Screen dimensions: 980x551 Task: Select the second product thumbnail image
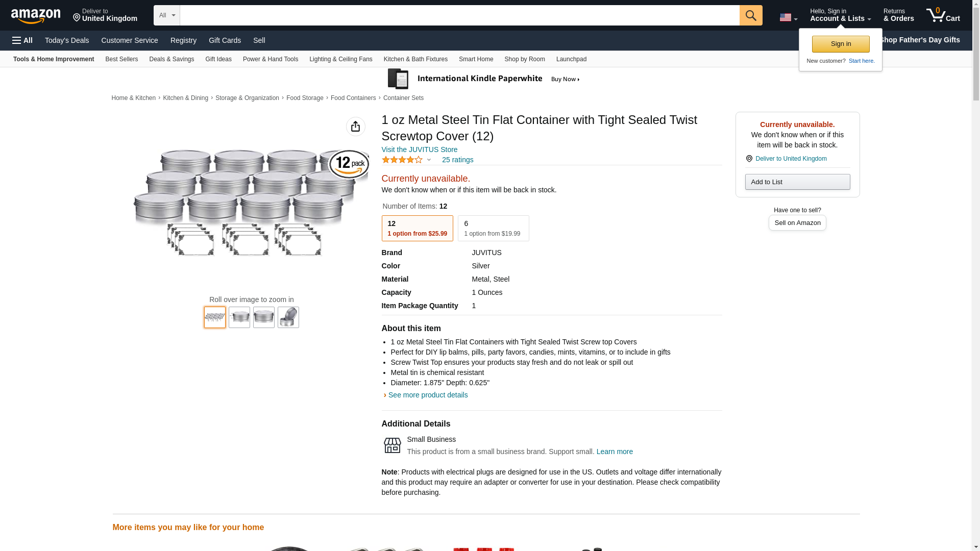[239, 317]
